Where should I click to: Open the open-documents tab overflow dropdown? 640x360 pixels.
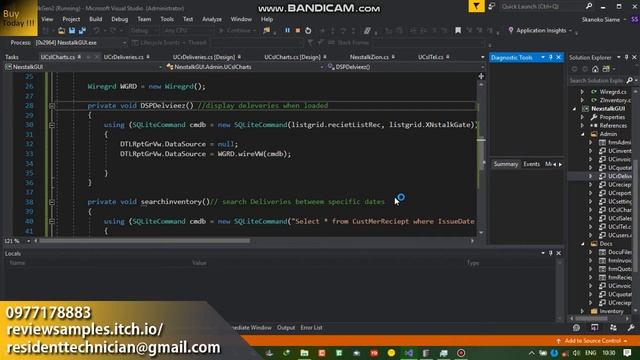pos(482,57)
